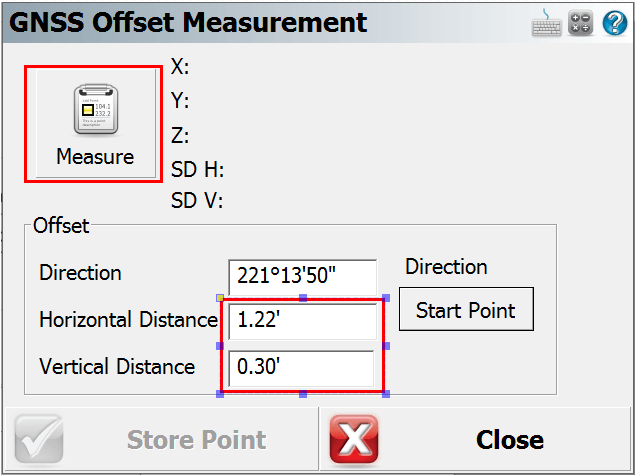Focus the Direction field showing 221°13'50"
Screen dimensions: 637x476
click(303, 277)
